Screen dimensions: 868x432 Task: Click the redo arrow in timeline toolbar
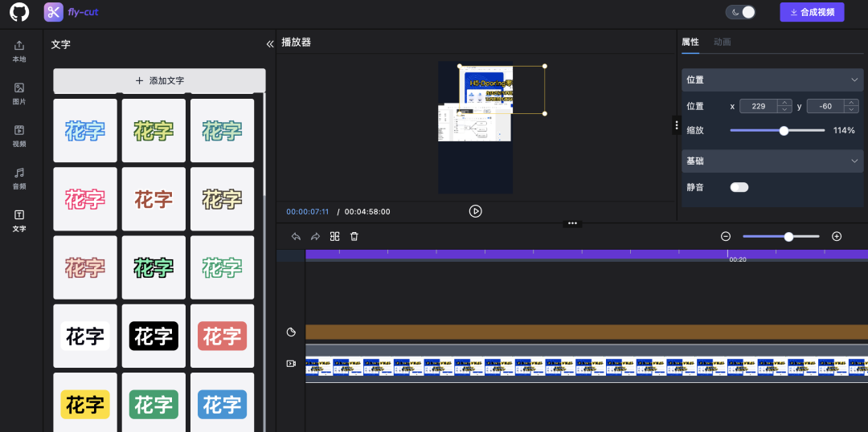coord(315,236)
